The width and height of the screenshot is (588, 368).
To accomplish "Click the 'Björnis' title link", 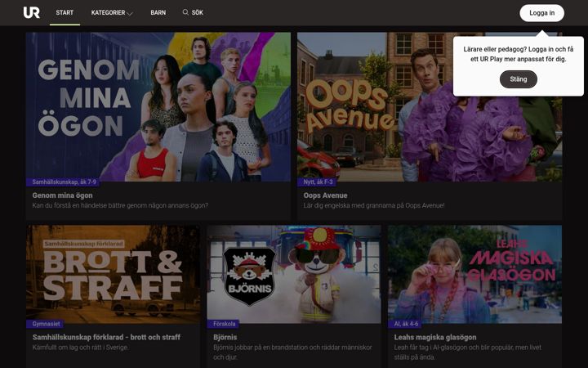I will point(225,337).
